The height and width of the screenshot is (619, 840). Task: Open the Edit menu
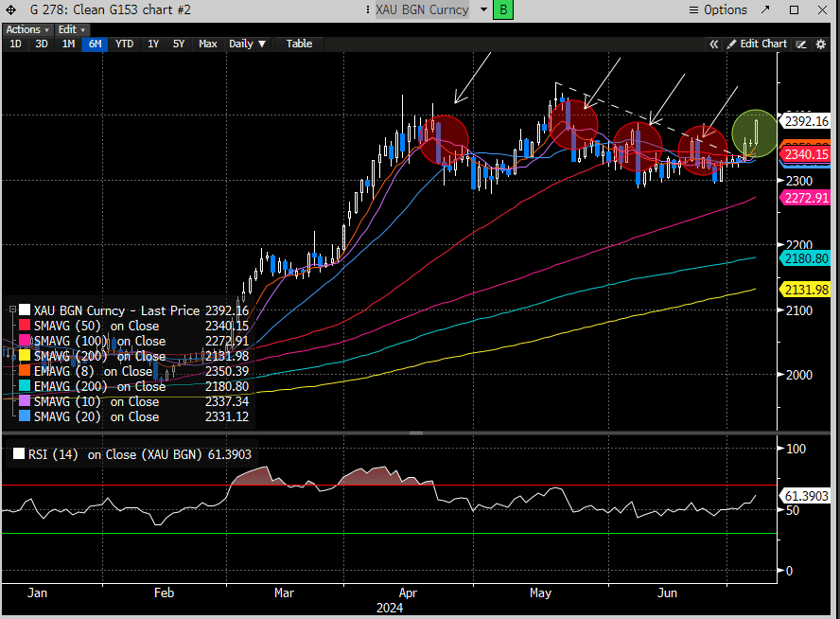70,29
